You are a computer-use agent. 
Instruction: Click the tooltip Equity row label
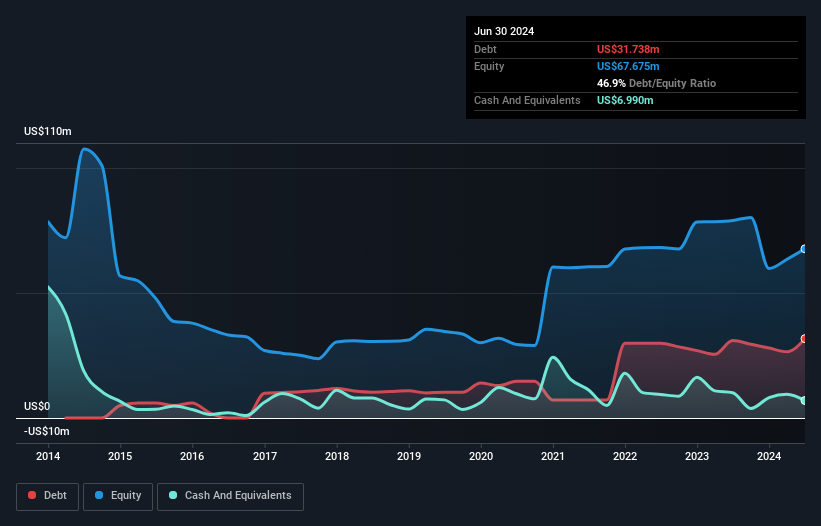(x=489, y=66)
